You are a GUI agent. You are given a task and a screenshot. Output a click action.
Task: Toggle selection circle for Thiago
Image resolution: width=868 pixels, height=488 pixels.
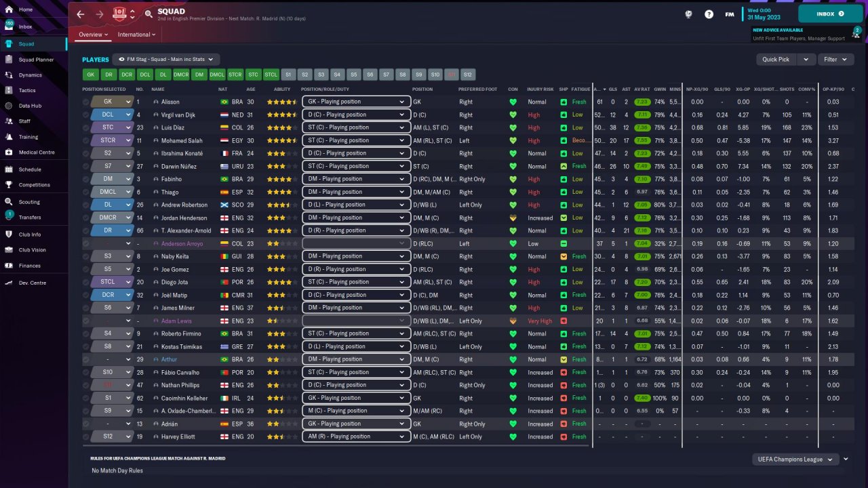point(85,192)
